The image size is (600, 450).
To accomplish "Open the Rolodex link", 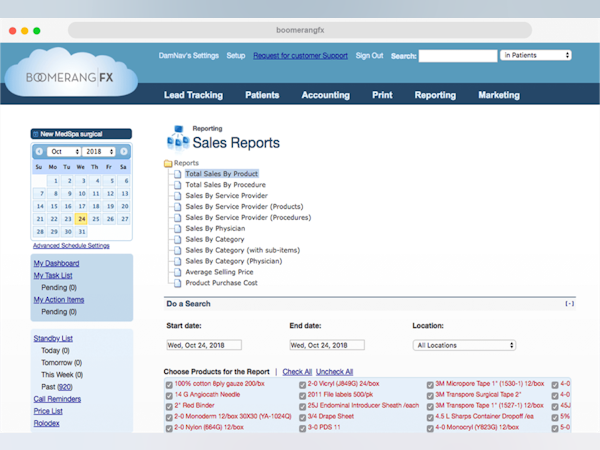I will coord(46,423).
